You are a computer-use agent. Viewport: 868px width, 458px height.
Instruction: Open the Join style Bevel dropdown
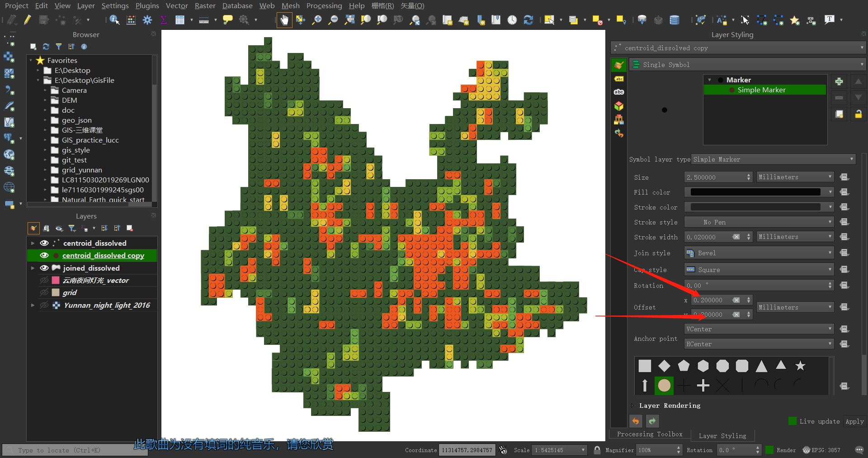pyautogui.click(x=759, y=253)
